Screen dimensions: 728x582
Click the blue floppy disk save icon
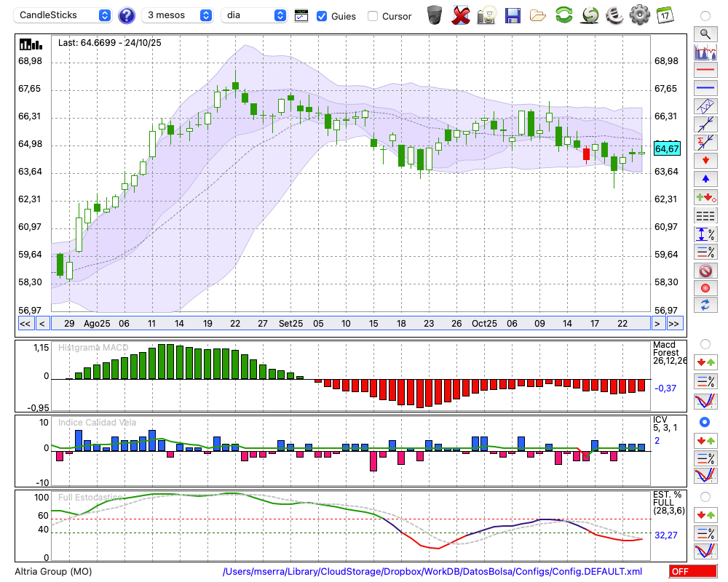[513, 15]
